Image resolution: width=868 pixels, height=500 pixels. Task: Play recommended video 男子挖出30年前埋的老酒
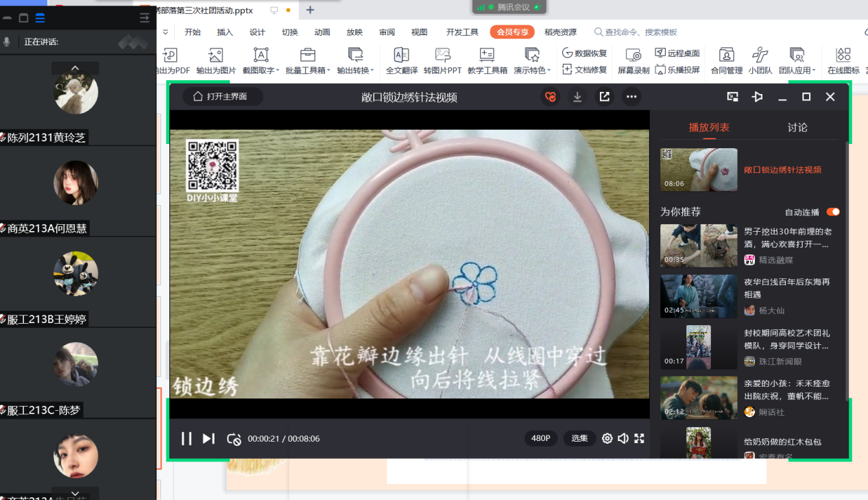(x=788, y=237)
